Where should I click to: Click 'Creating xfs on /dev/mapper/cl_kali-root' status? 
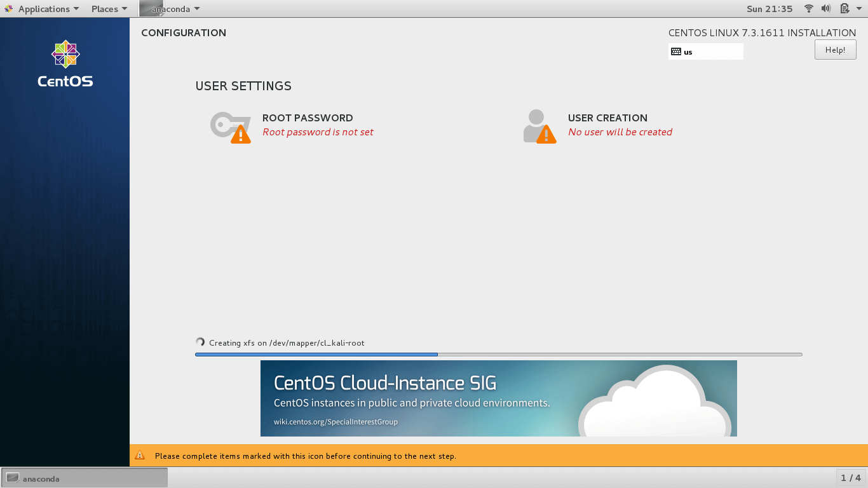pyautogui.click(x=287, y=343)
